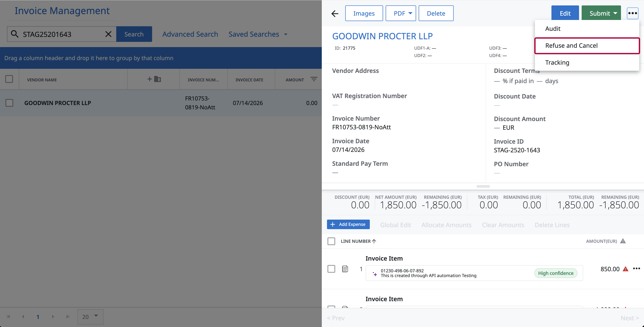This screenshot has height=327, width=644.
Task: Click red warning triangle beside 850.00
Action: pos(626,269)
